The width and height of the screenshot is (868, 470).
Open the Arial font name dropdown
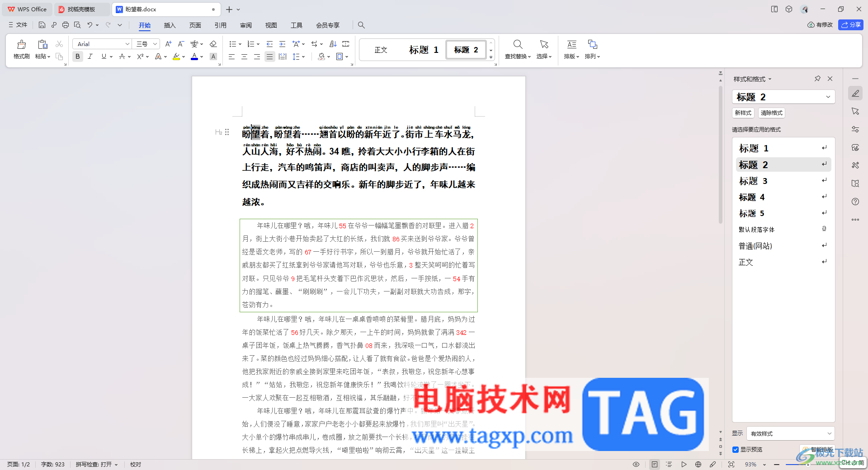[x=127, y=44]
